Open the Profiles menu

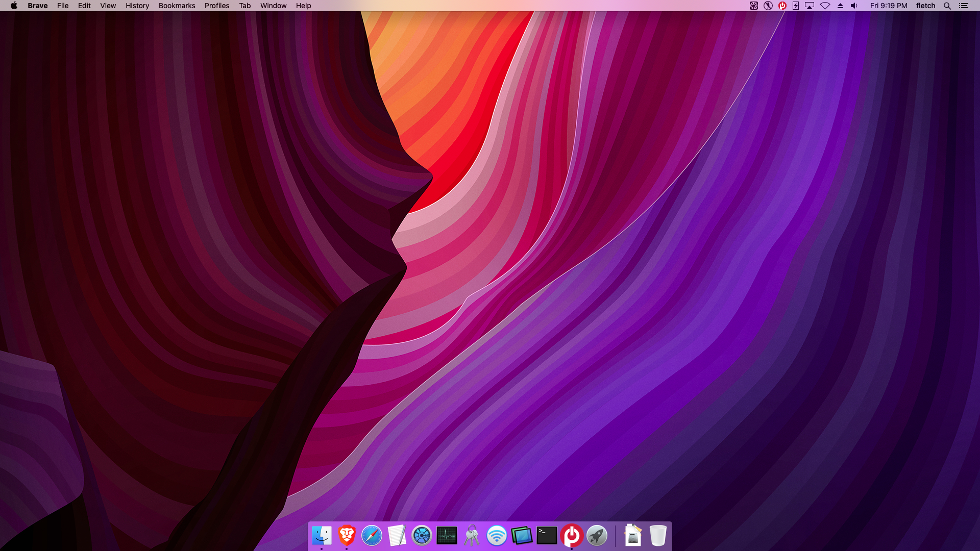217,6
